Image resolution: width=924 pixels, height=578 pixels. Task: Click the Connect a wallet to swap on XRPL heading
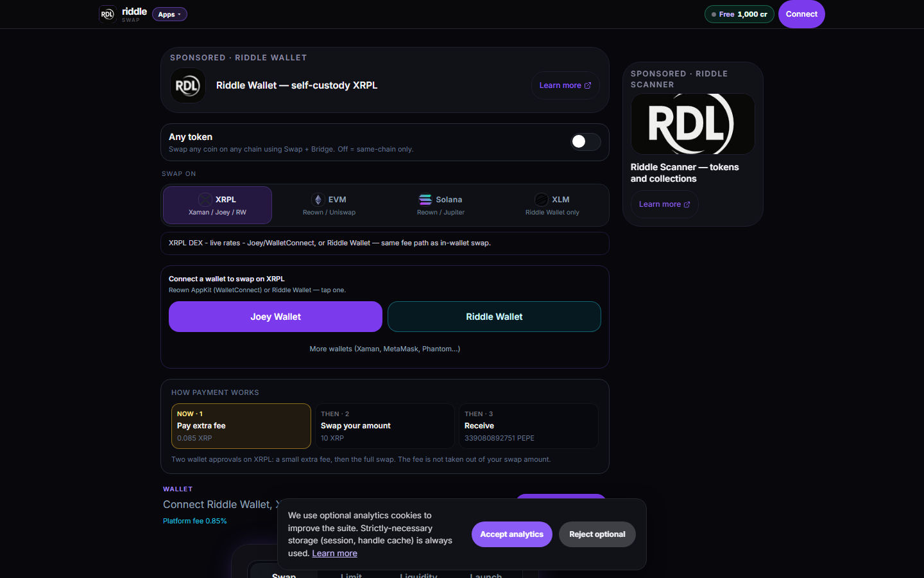point(227,279)
